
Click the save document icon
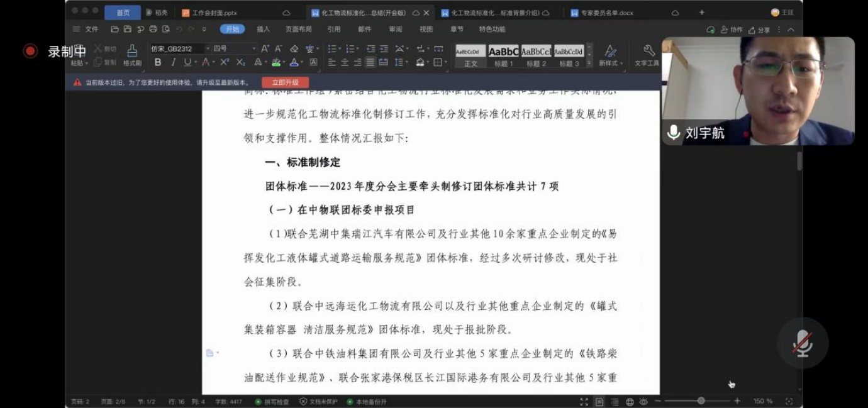click(128, 29)
